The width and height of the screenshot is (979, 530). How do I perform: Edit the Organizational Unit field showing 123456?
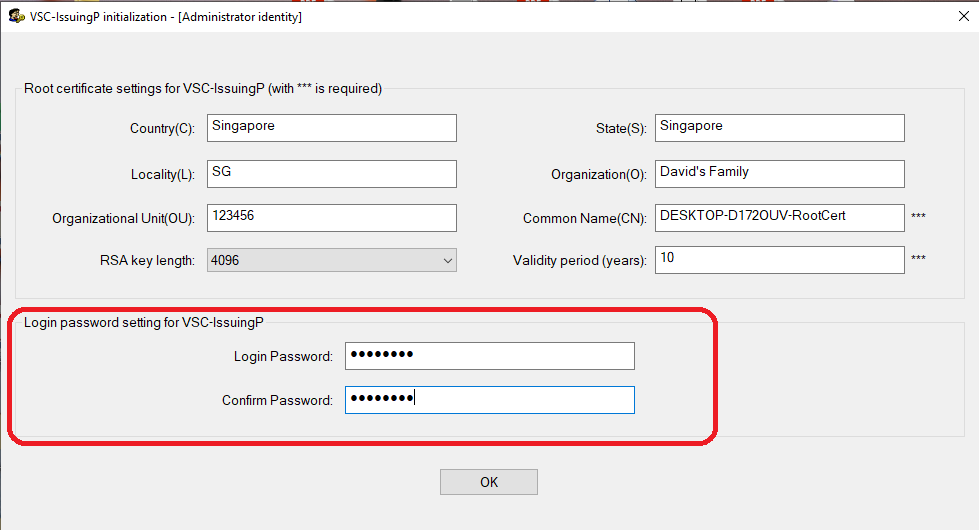[x=331, y=217]
